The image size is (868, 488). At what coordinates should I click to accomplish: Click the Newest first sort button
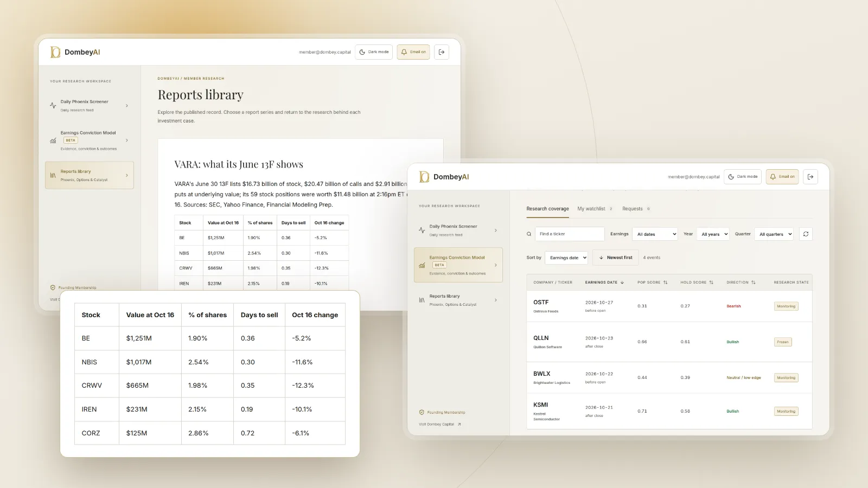click(x=616, y=258)
